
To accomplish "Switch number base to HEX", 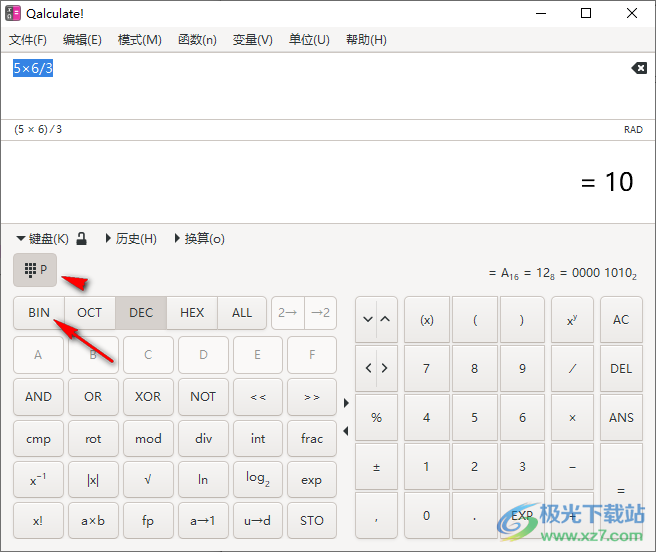I will click(x=192, y=313).
